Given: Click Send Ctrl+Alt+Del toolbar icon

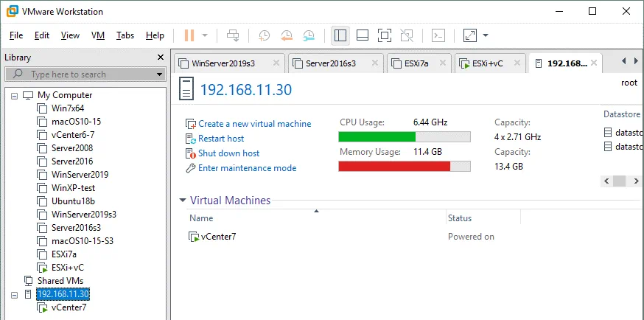Looking at the screenshot, I should (x=233, y=35).
